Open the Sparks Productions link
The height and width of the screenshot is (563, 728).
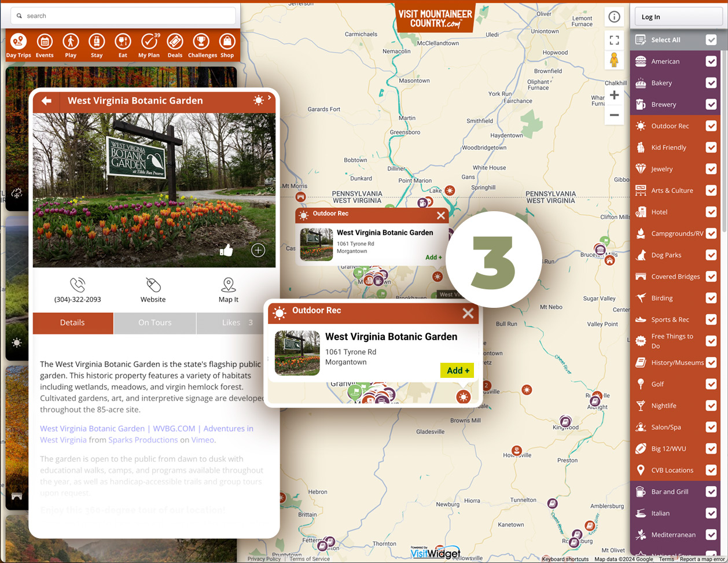click(143, 440)
